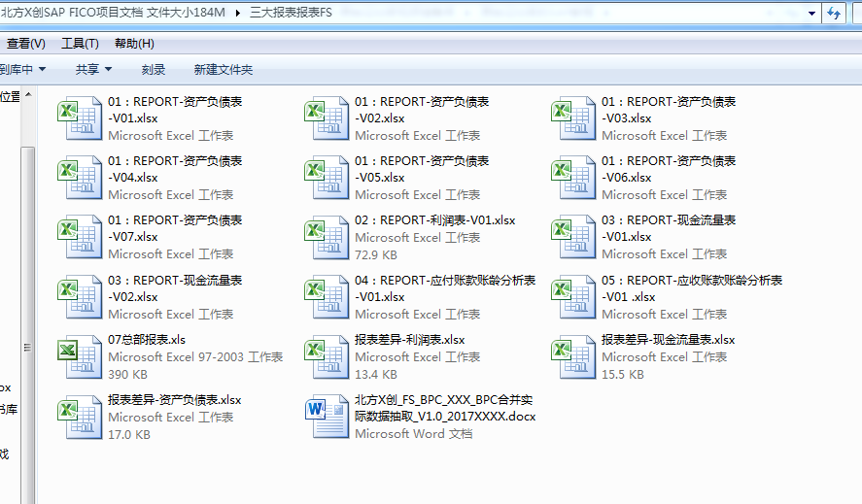This screenshot has width=862, height=504.
Task: Click the 新建文件夹 button
Action: (224, 69)
